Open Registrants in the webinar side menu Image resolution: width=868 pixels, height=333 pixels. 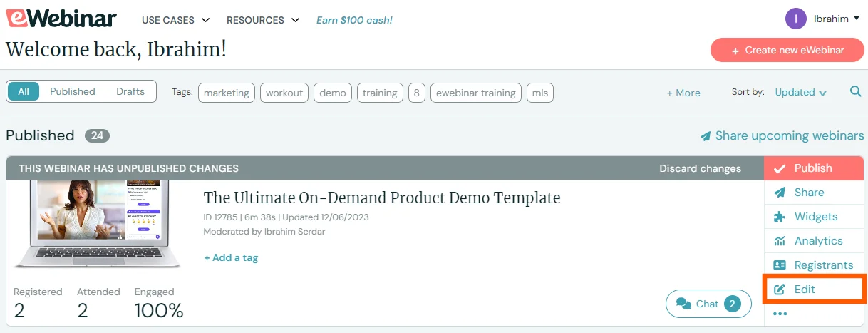[814, 265]
